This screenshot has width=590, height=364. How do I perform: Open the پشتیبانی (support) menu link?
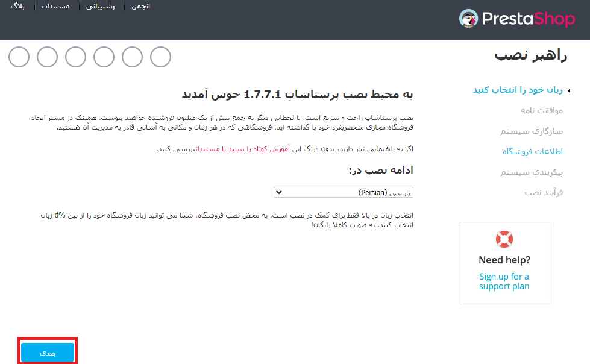click(101, 7)
